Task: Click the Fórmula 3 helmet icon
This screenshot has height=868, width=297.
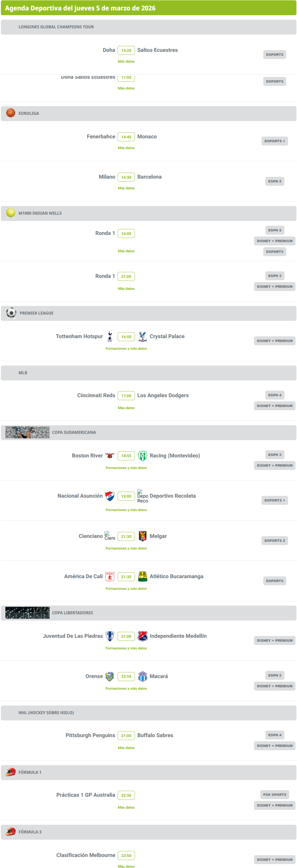Action: (x=11, y=831)
